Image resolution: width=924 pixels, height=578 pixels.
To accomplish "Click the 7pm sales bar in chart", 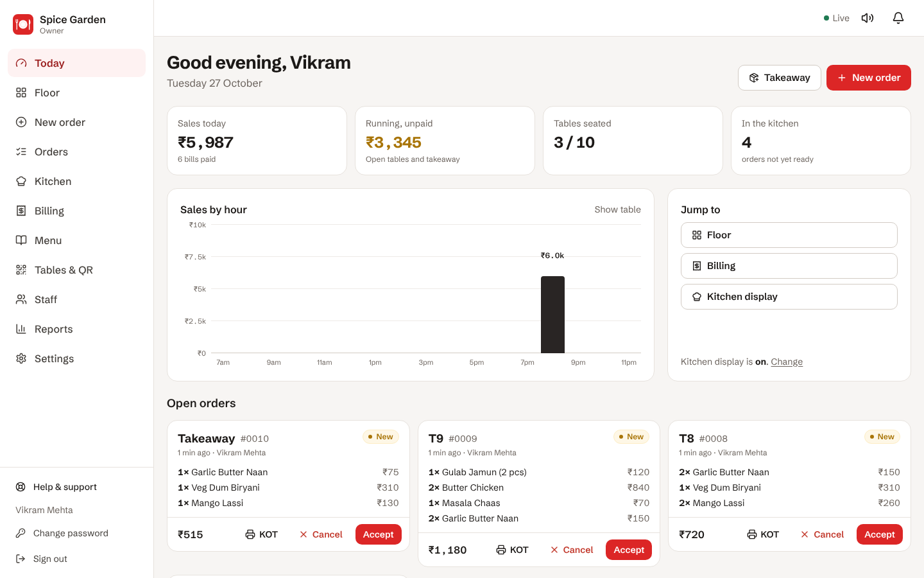I will pyautogui.click(x=552, y=315).
